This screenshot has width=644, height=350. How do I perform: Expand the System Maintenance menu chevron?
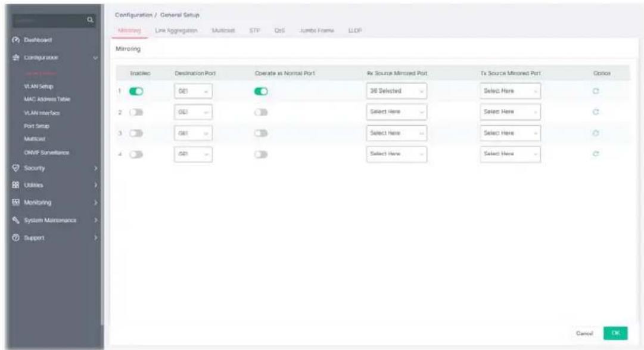(95, 220)
